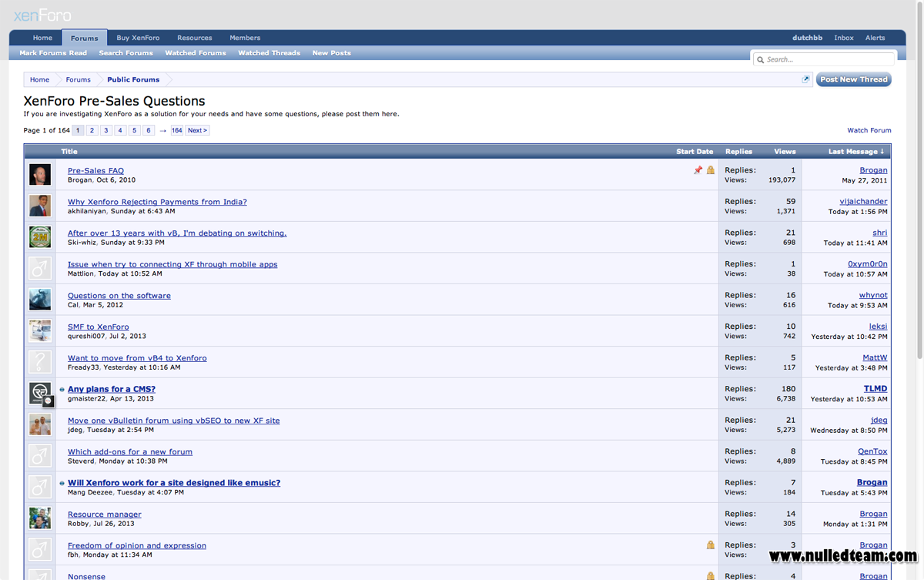This screenshot has height=580, width=924.
Task: Select the Forums navigation tab
Action: point(84,38)
